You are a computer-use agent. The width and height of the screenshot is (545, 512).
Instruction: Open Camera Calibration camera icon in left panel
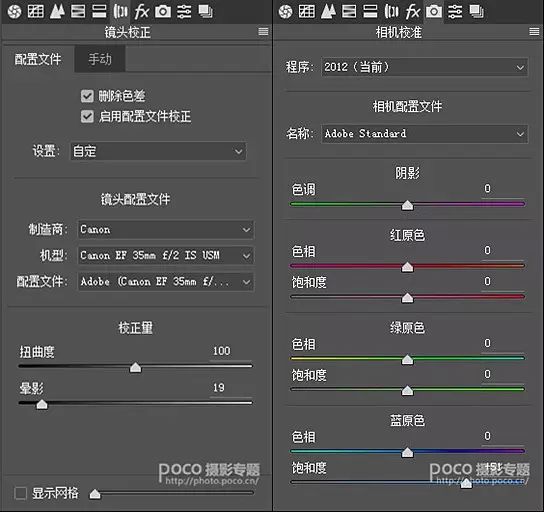tap(163, 11)
